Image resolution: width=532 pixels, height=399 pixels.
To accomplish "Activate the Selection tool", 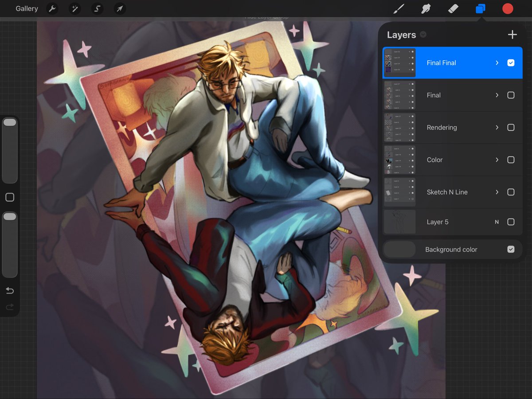I will [x=97, y=8].
